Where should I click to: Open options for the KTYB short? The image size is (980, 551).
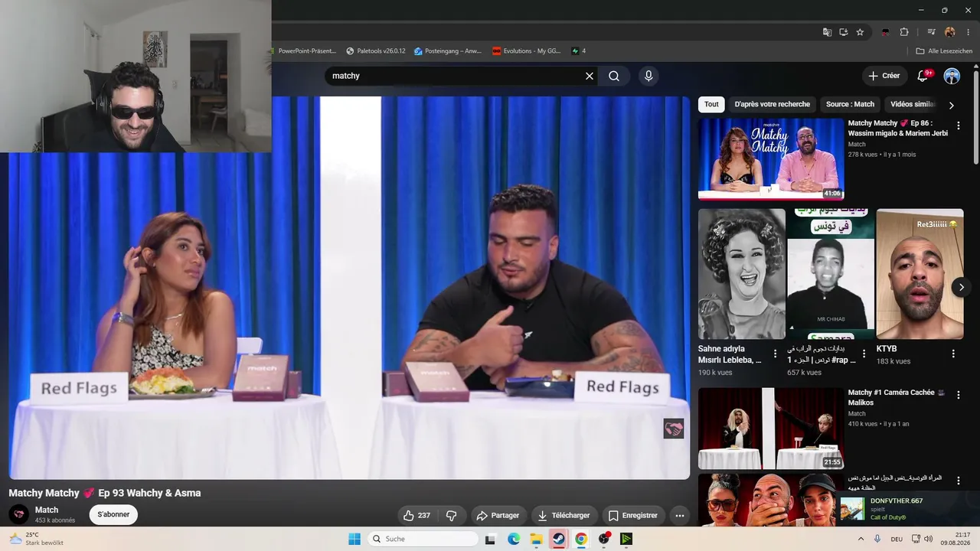pos(953,354)
